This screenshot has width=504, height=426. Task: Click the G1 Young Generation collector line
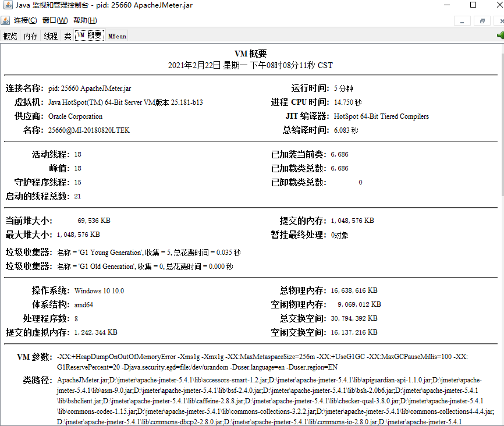pos(149,253)
